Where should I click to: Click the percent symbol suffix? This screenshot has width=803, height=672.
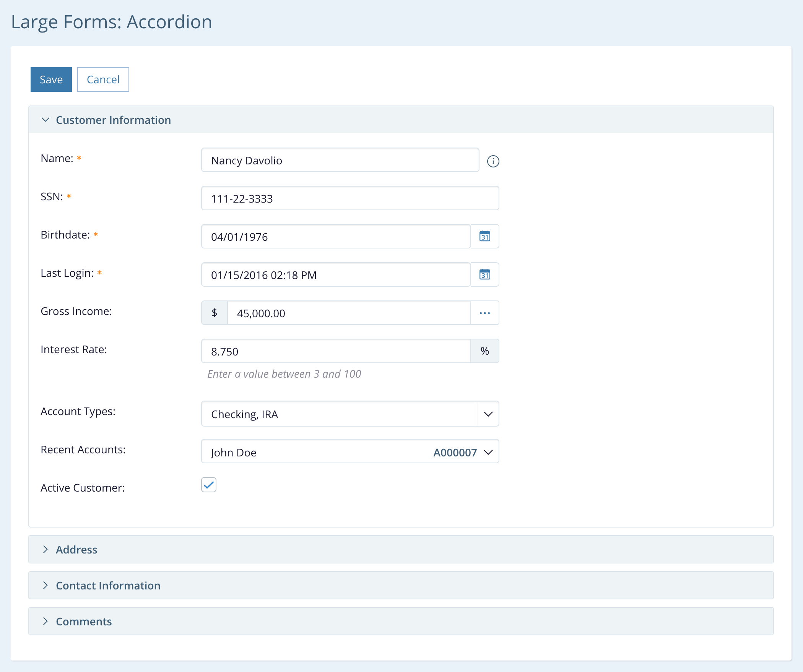click(x=484, y=351)
